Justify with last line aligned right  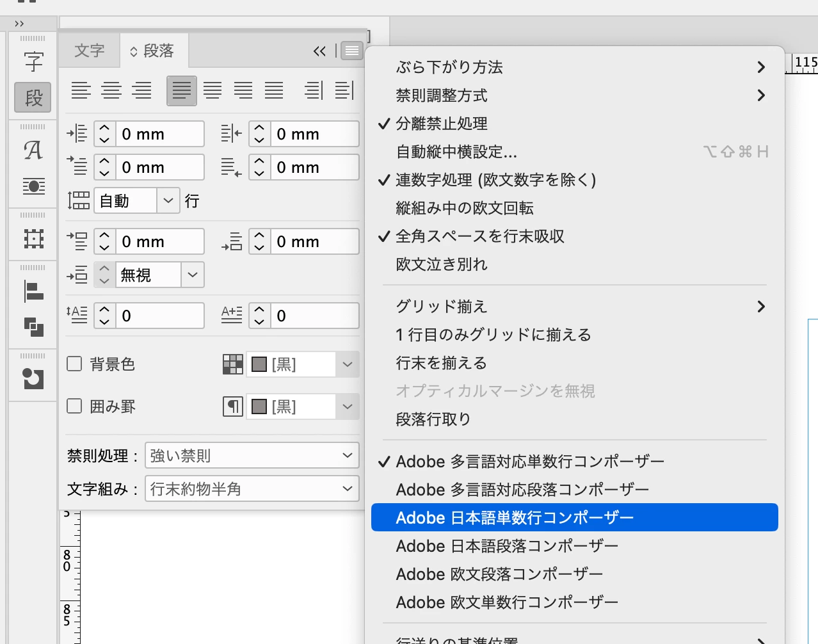click(243, 90)
